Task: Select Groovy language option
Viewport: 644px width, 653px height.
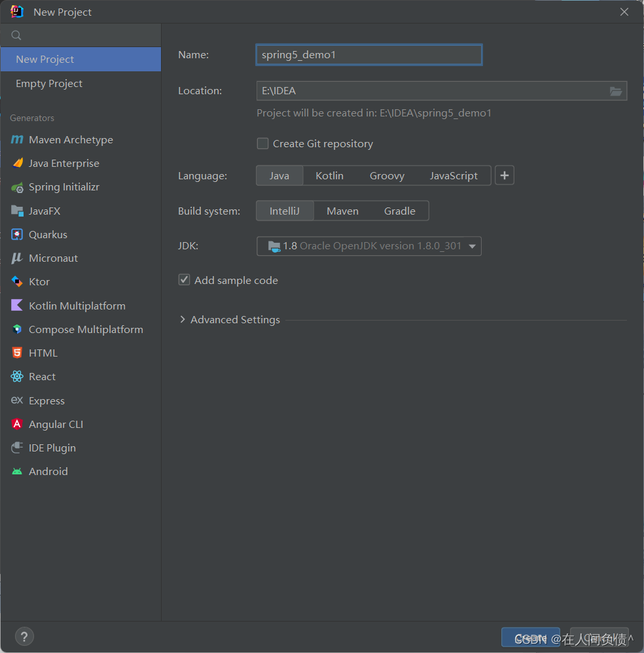Action: click(387, 176)
